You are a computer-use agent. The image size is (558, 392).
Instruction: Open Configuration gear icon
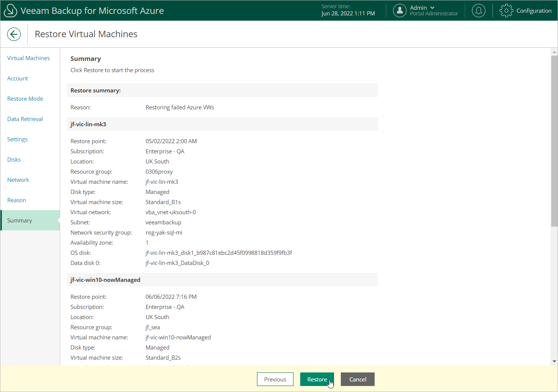(506, 11)
